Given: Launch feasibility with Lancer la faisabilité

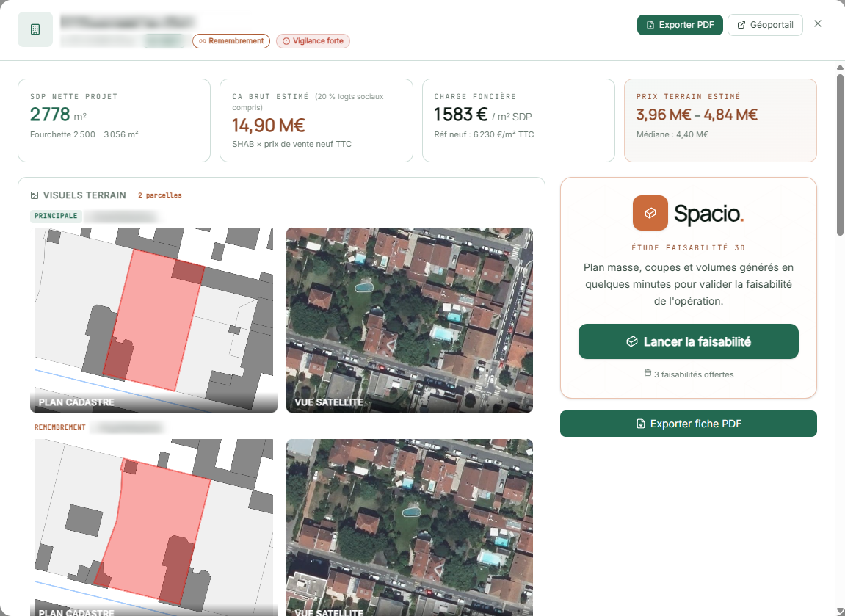Looking at the screenshot, I should point(688,341).
